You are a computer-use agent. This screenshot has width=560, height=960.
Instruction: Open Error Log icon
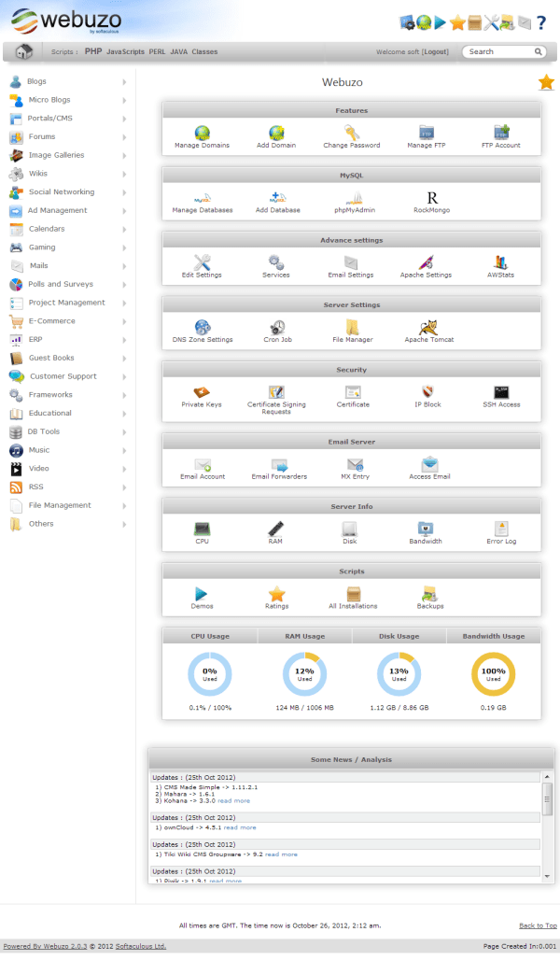point(501,529)
